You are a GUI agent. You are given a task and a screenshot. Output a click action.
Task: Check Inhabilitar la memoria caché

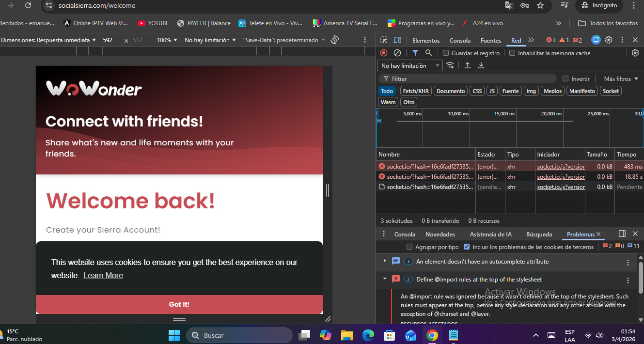coord(512,53)
